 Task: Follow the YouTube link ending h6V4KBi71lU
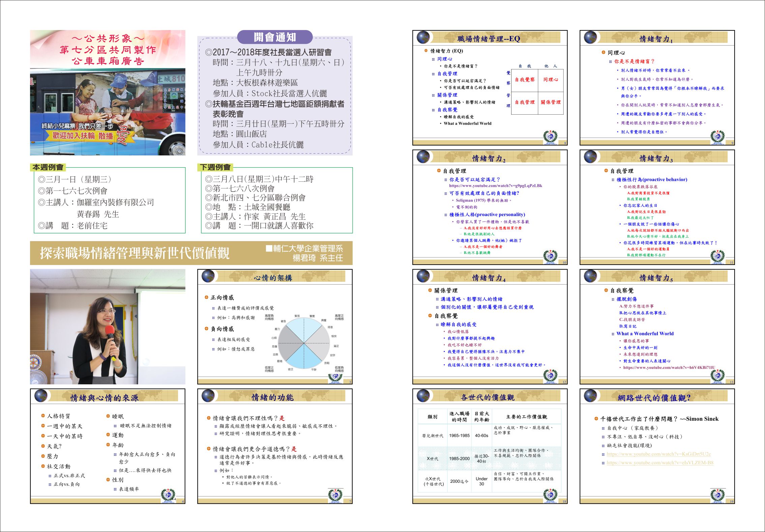pos(669,367)
